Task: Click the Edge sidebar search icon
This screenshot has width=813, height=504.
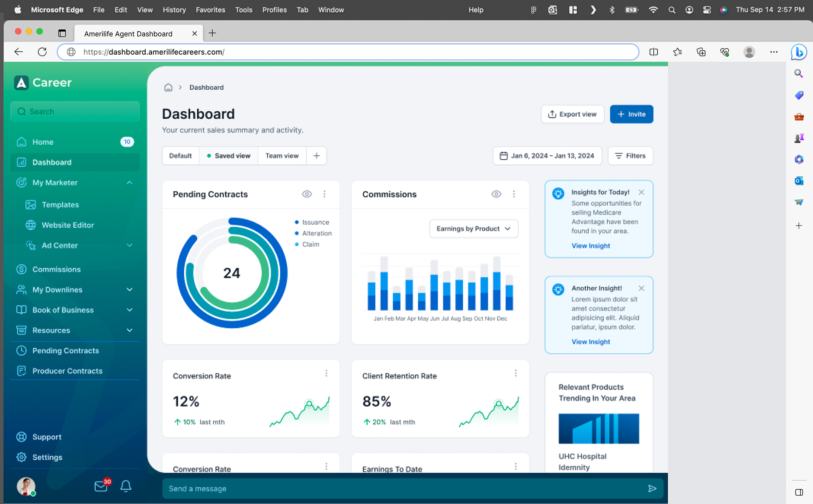Action: pyautogui.click(x=799, y=74)
